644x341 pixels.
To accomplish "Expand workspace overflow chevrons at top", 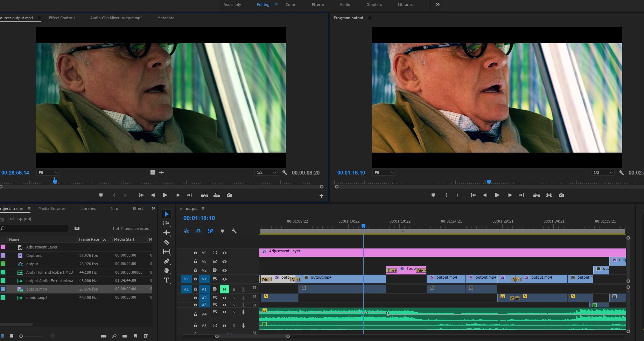I will pos(437,4).
